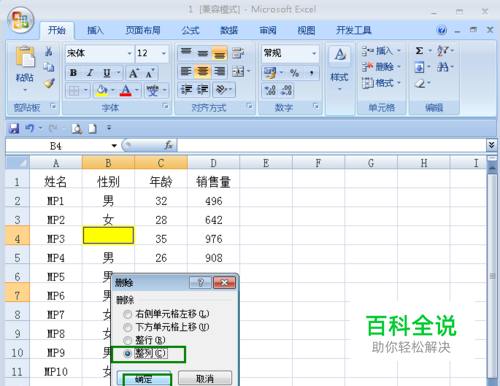Apply percent style format
Screen dimensions: 500x386
tap(294, 73)
